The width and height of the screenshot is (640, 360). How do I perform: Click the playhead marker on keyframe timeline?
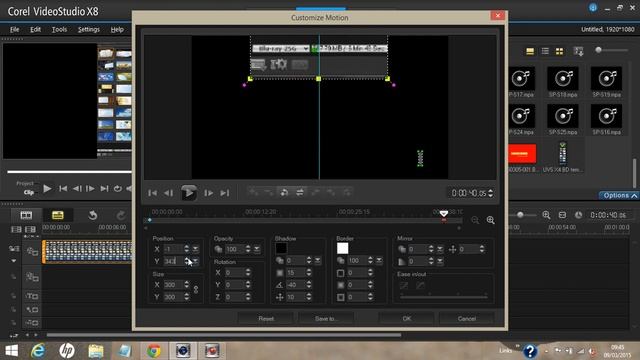pos(444,213)
